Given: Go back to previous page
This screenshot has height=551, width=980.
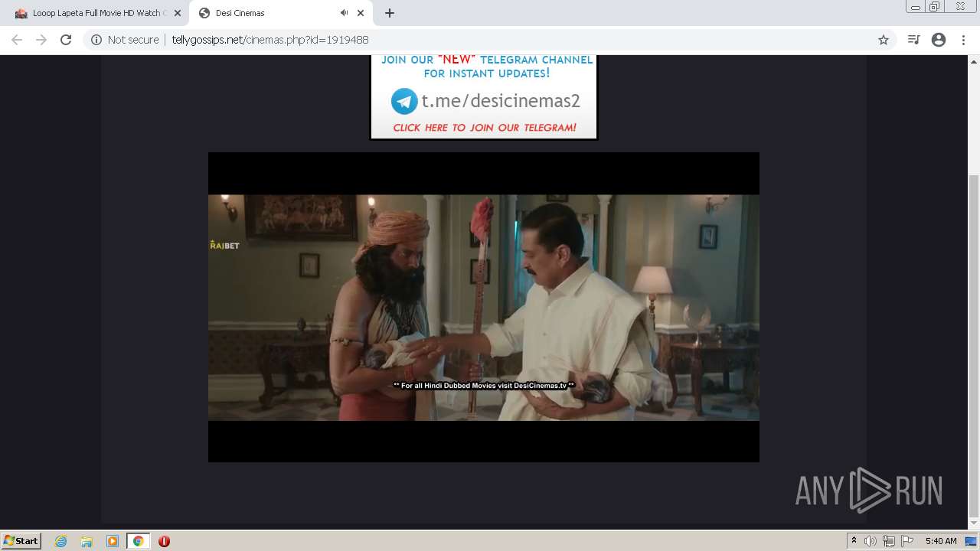Looking at the screenshot, I should coord(17,40).
